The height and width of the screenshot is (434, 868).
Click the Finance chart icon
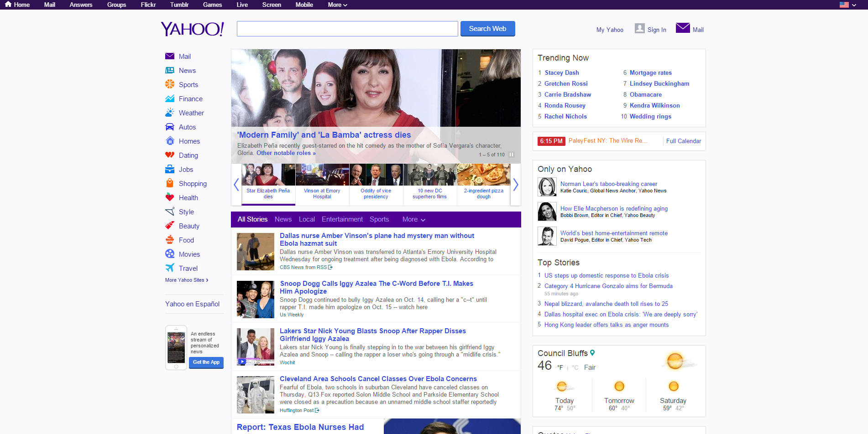(170, 98)
